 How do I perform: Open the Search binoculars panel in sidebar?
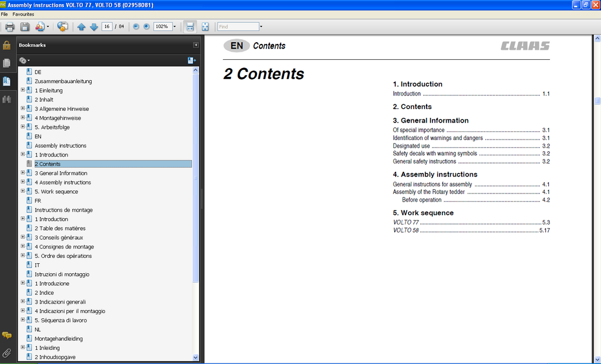(7, 100)
